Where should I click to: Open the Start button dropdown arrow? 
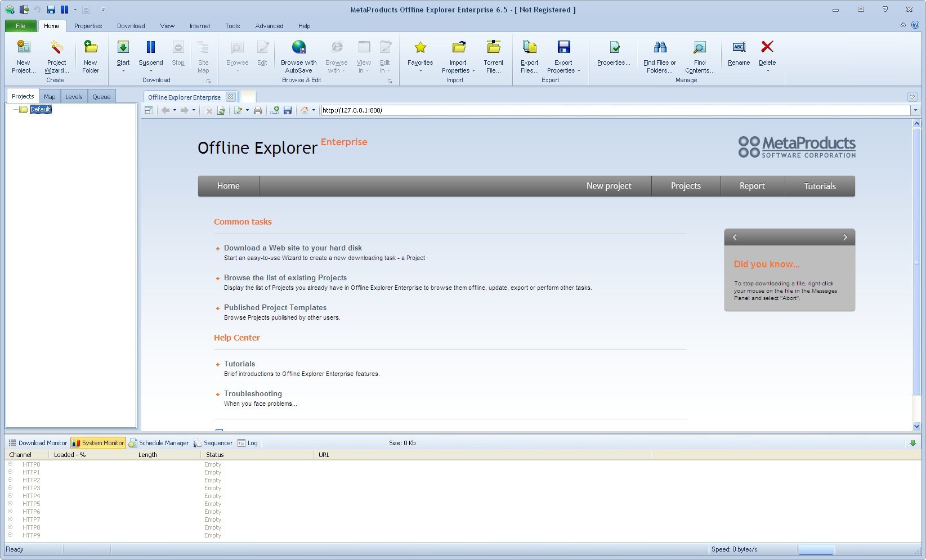click(123, 71)
